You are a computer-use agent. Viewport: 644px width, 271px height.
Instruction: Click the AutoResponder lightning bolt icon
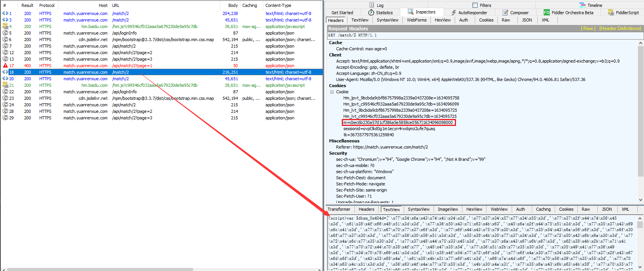point(454,13)
